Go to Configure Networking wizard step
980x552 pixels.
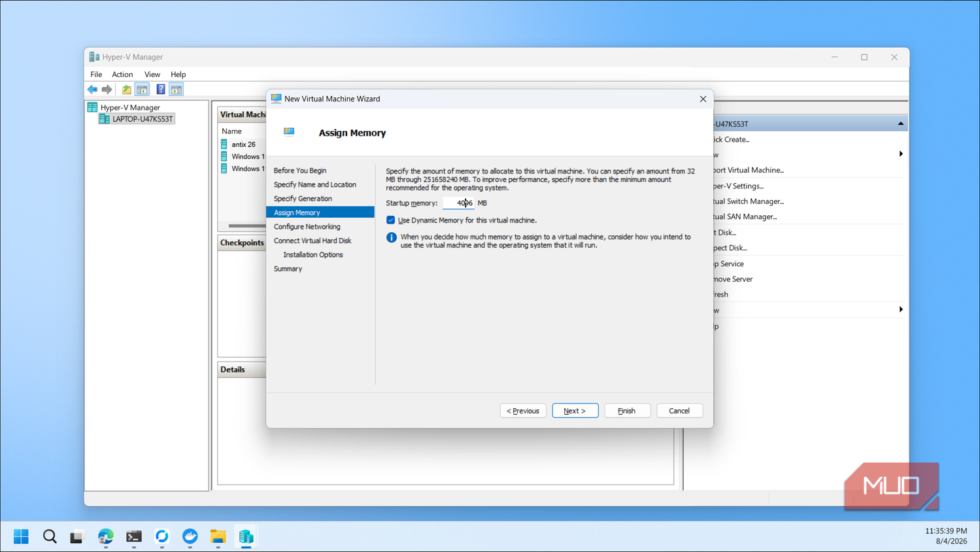click(x=307, y=227)
